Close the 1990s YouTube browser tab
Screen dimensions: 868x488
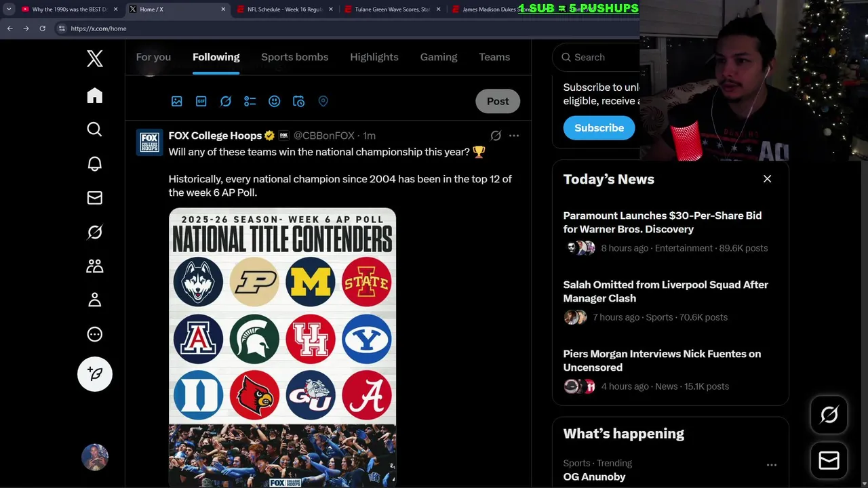coord(116,9)
